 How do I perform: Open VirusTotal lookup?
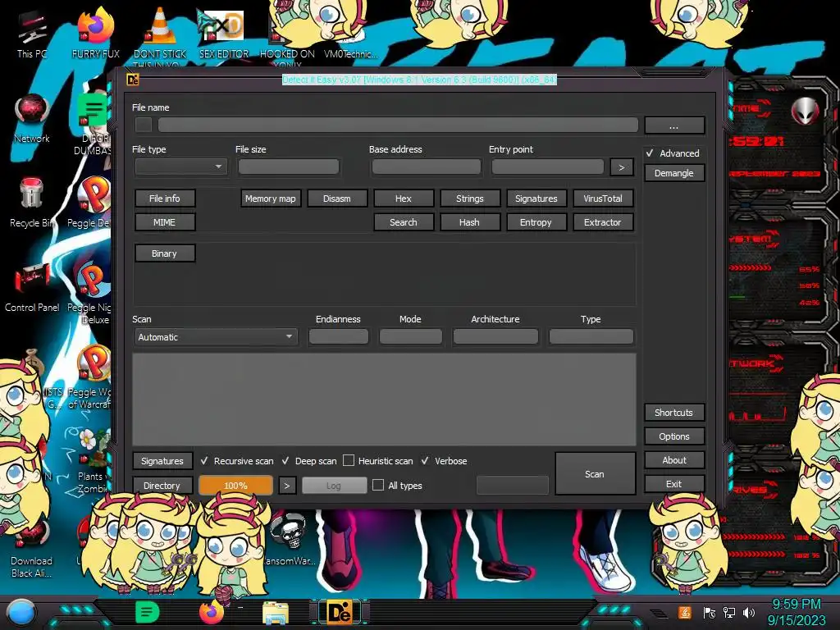point(603,199)
